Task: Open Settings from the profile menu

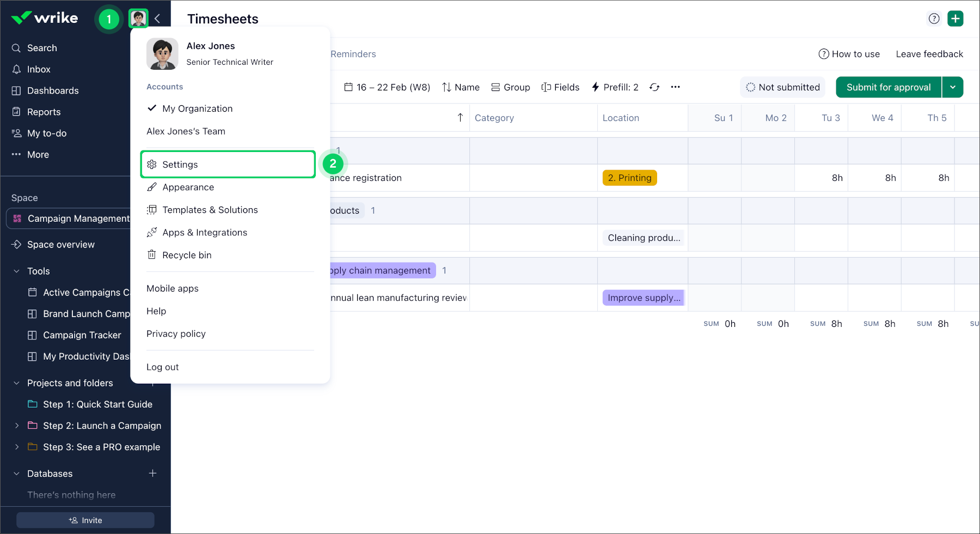Action: click(x=180, y=165)
